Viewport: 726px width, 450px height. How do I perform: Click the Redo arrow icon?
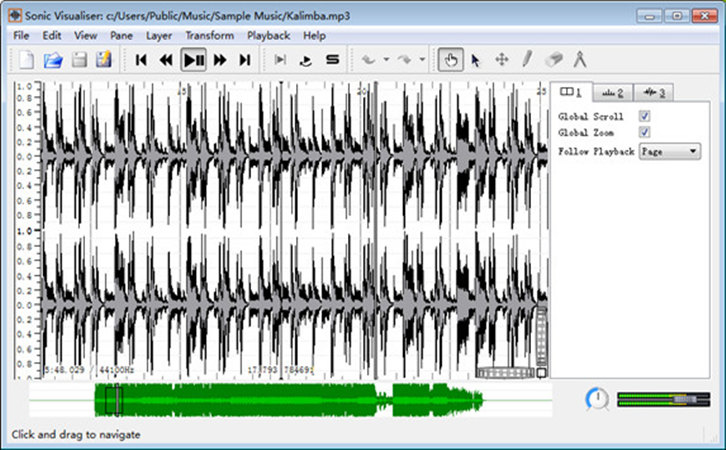pos(404,60)
